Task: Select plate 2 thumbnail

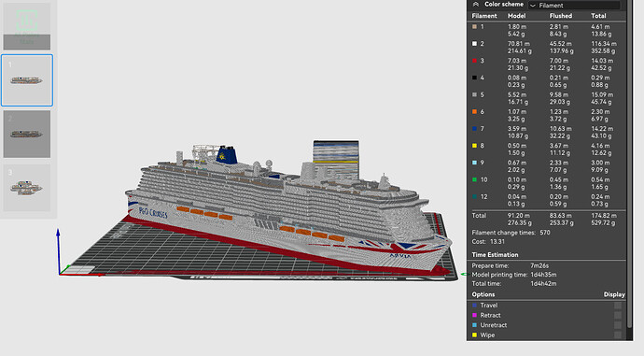Action: (x=27, y=134)
